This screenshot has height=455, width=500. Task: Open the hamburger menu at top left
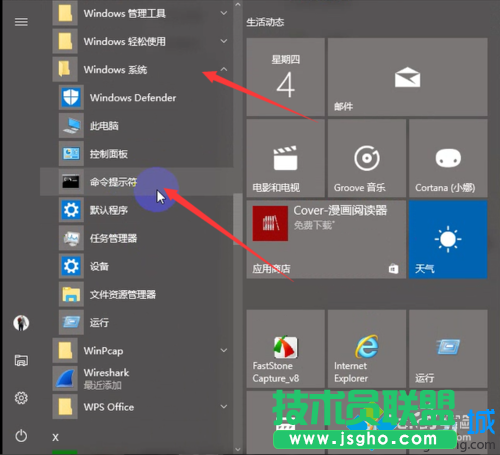tap(21, 22)
